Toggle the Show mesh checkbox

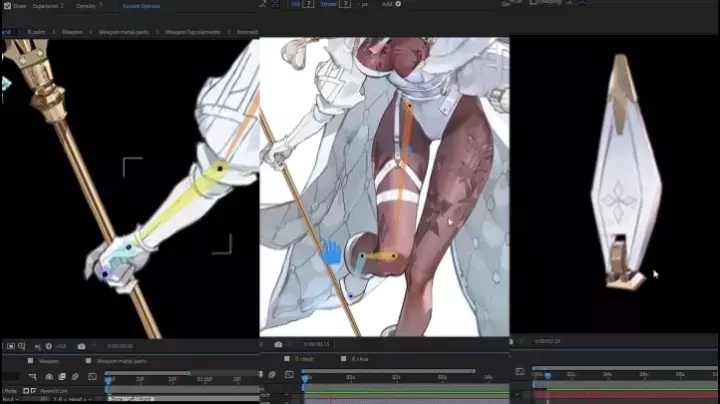coord(7,6)
